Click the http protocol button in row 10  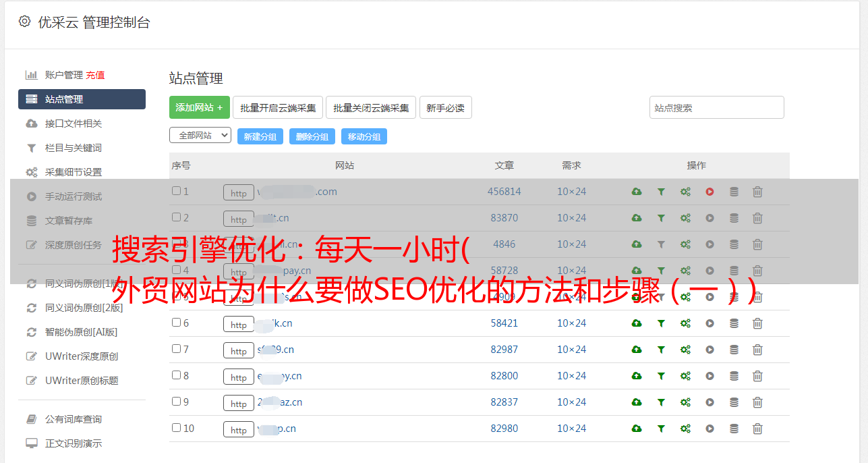coord(239,430)
